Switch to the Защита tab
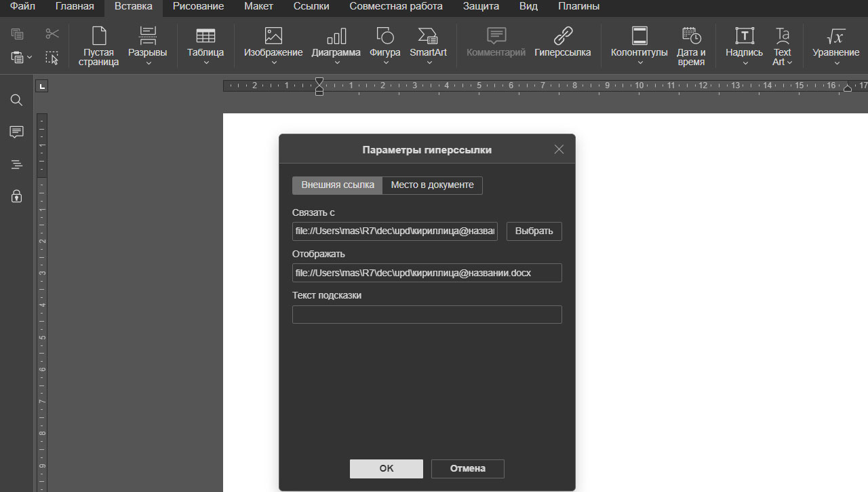868x492 pixels. click(481, 7)
